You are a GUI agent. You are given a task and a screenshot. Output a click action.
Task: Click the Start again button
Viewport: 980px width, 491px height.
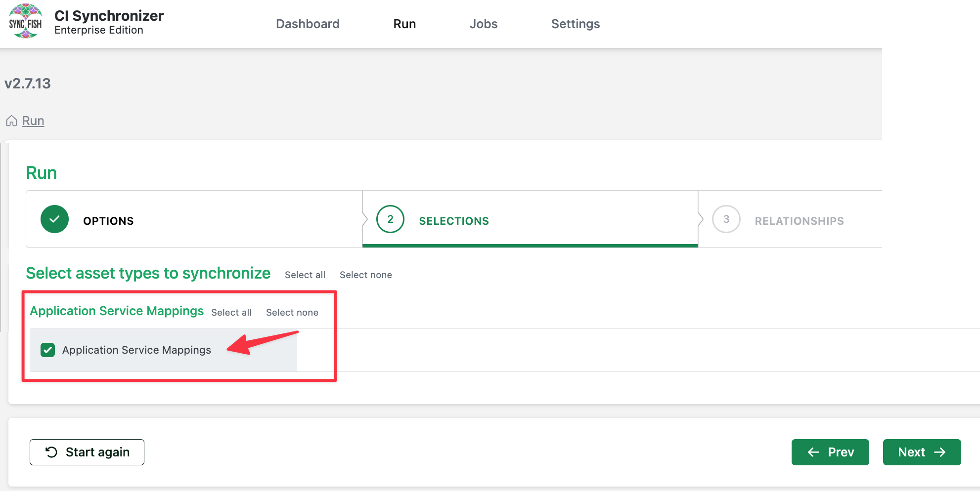pos(87,452)
